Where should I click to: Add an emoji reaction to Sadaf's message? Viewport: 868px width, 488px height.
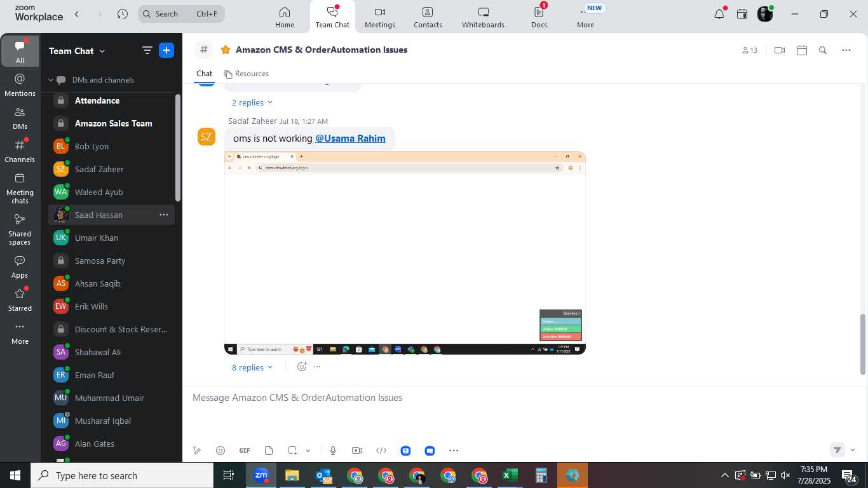tap(302, 367)
